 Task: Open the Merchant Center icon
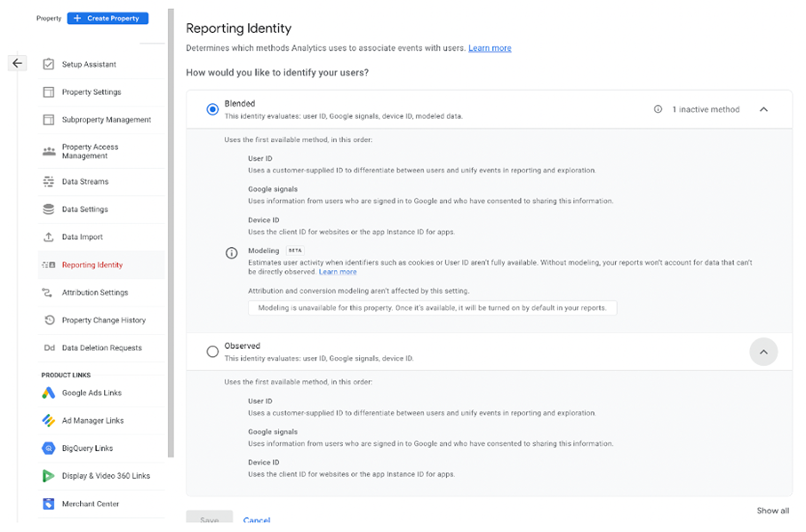point(48,504)
